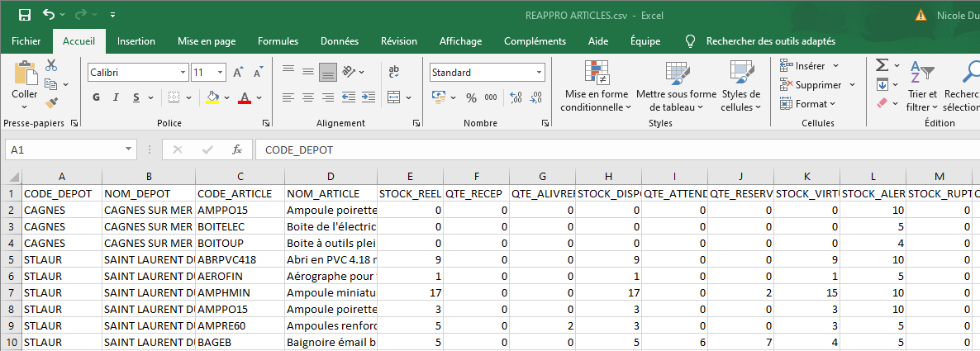Switch to the Révision tab

tap(399, 41)
